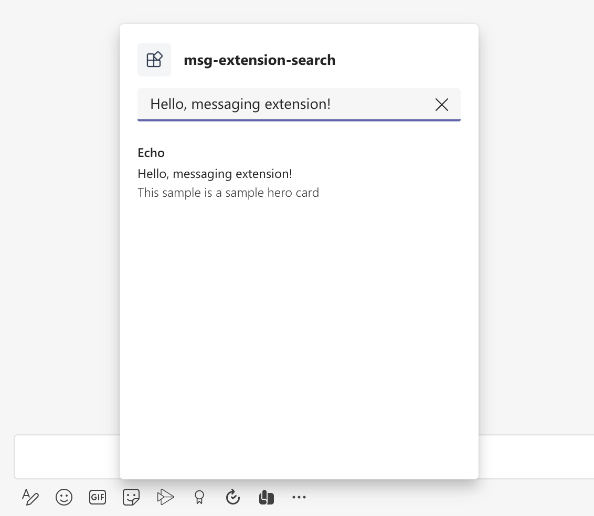Clear the search query with X

[442, 105]
